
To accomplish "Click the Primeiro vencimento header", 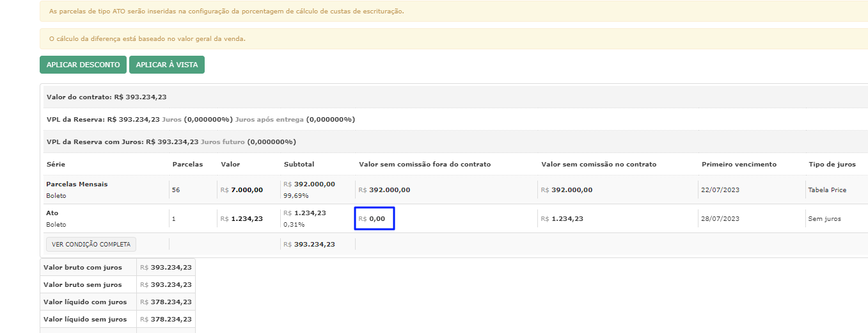I will (x=739, y=164).
